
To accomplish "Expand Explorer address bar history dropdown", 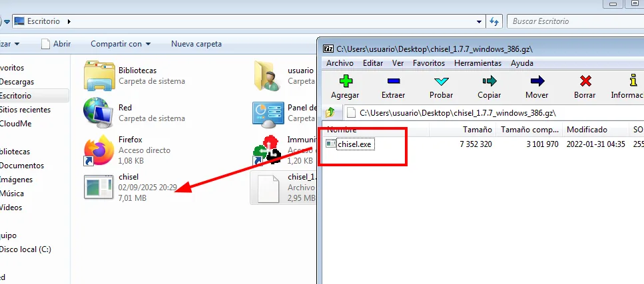I will pos(479,21).
